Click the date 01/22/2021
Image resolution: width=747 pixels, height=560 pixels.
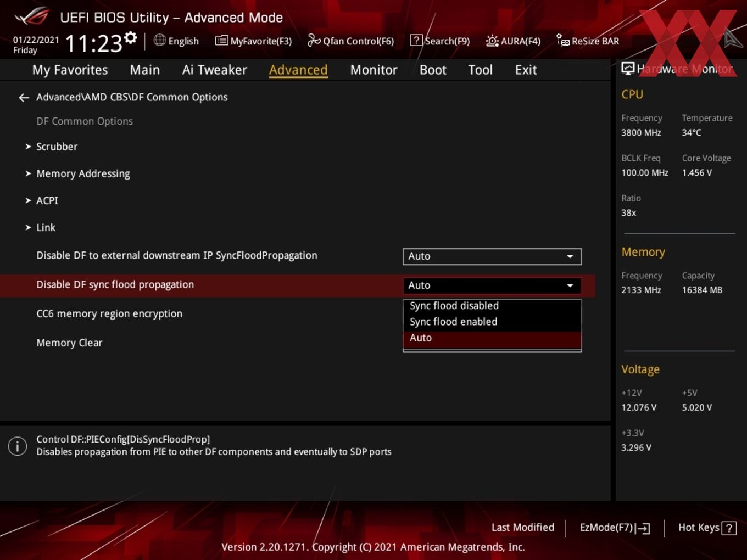36,40
